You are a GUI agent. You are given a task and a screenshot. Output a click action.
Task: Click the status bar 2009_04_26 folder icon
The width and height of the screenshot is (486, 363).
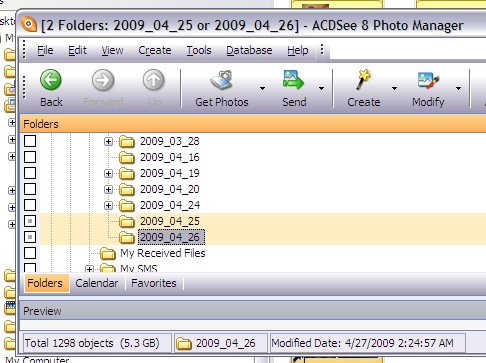coord(184,343)
